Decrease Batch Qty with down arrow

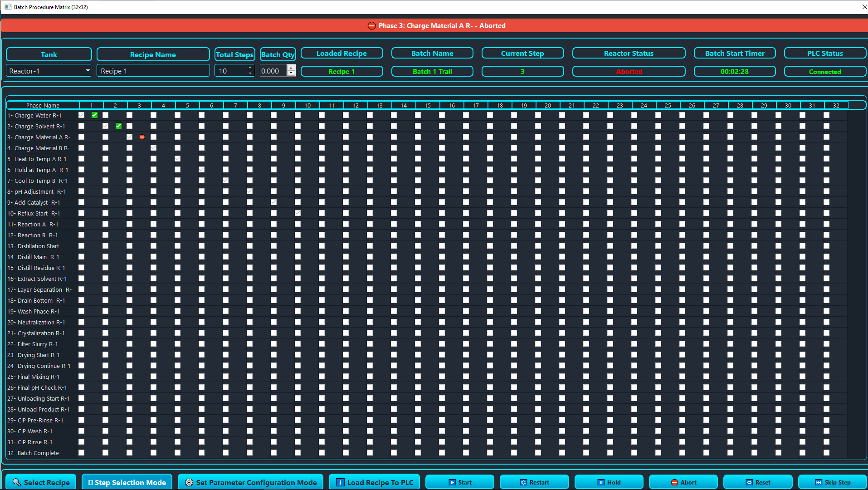tap(291, 73)
